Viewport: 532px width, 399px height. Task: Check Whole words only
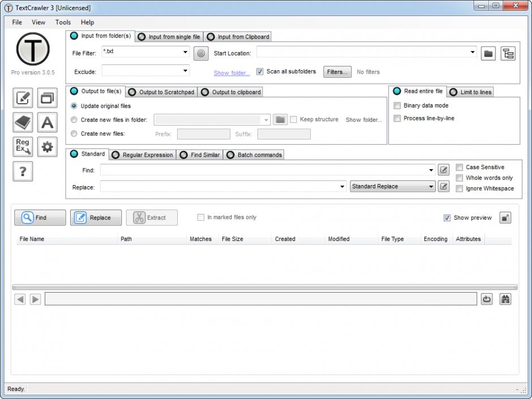pos(460,178)
